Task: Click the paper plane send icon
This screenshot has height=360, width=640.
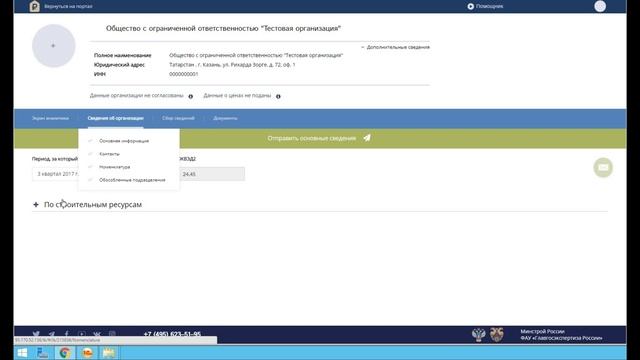Action: pyautogui.click(x=367, y=138)
